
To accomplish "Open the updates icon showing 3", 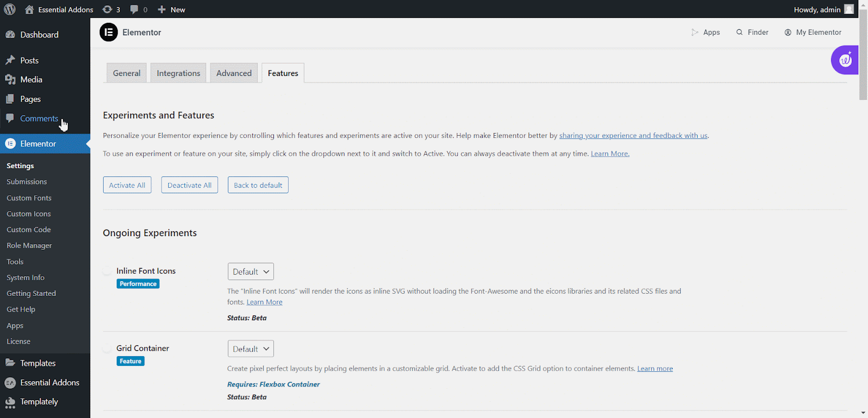I will click(107, 9).
